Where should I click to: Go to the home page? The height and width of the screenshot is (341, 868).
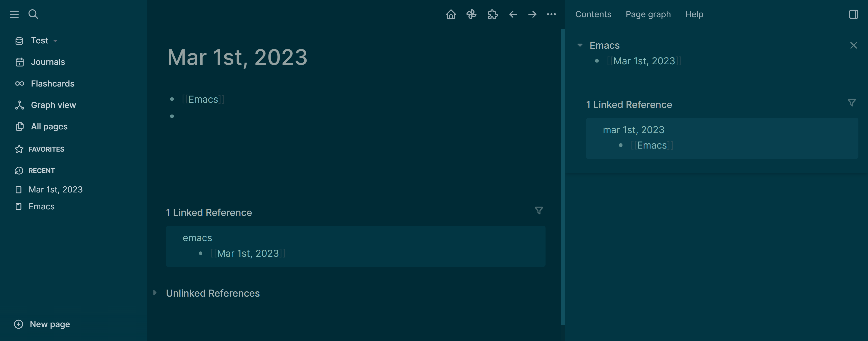click(x=451, y=14)
